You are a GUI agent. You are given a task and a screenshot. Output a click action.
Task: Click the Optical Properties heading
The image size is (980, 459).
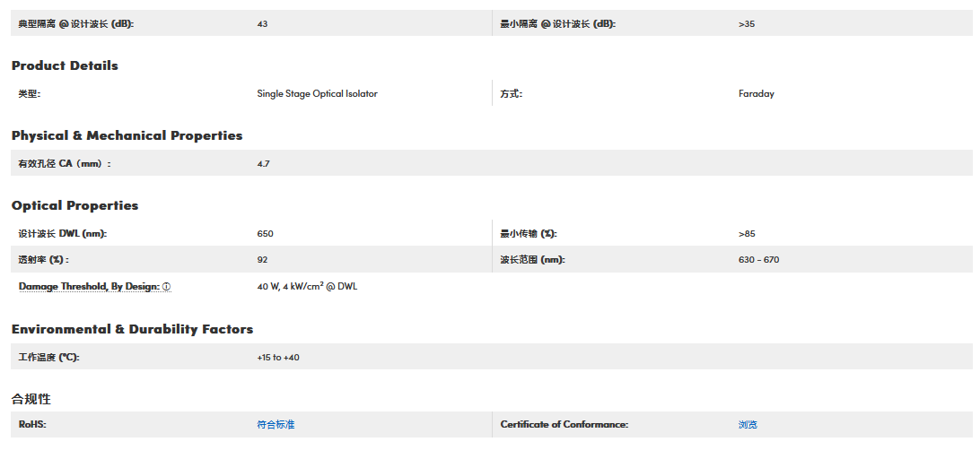[x=74, y=205]
